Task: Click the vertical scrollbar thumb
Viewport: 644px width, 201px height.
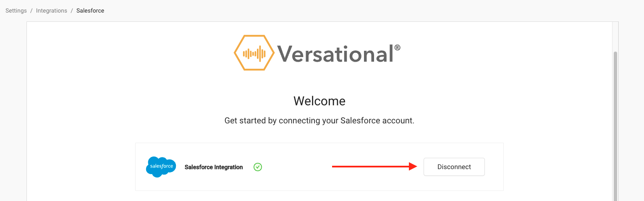Action: (615, 126)
